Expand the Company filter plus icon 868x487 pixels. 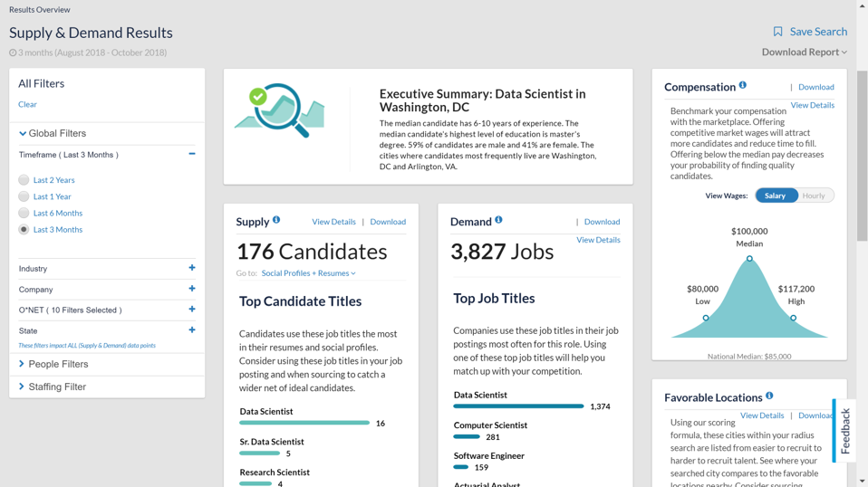(x=192, y=289)
